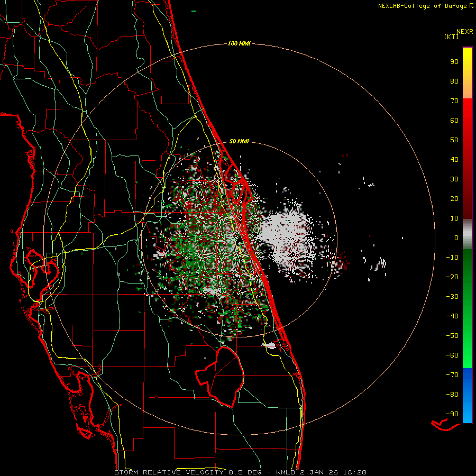This screenshot has height=476, width=476.
Task: Click the NEXR label above the color scale
Action: click(465, 32)
